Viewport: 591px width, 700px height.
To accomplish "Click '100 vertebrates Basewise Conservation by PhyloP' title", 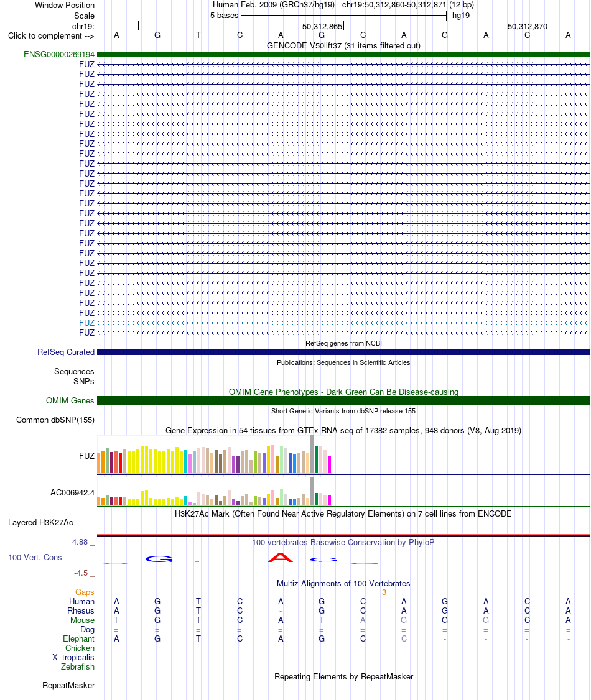I will pos(343,543).
